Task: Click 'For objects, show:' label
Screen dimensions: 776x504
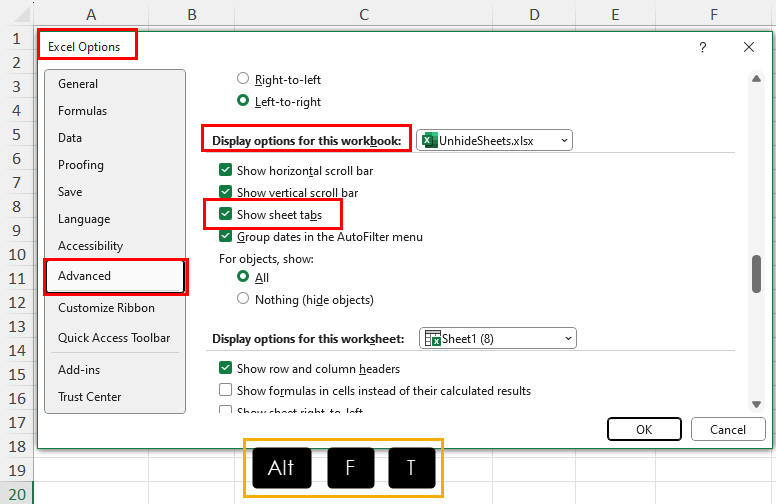Action: click(266, 259)
